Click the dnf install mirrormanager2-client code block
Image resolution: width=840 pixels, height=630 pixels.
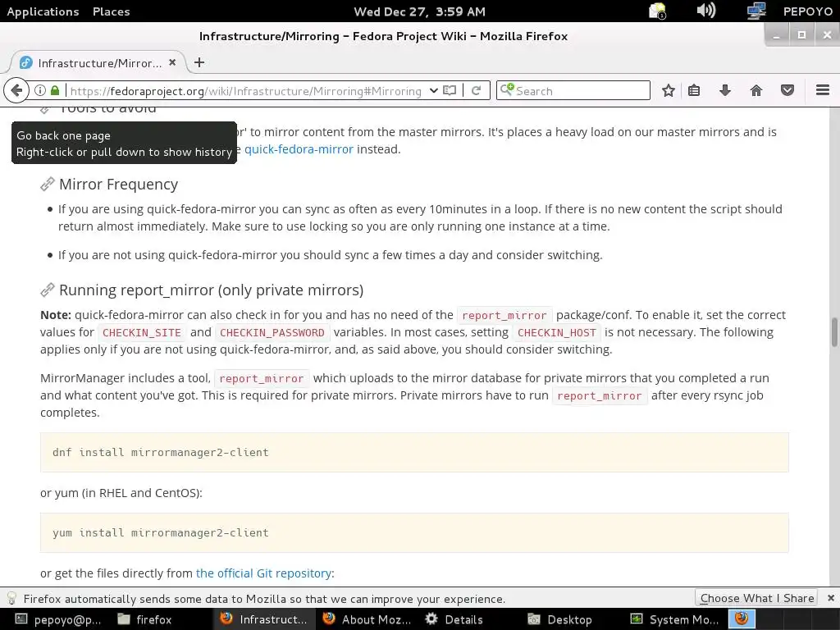(414, 452)
